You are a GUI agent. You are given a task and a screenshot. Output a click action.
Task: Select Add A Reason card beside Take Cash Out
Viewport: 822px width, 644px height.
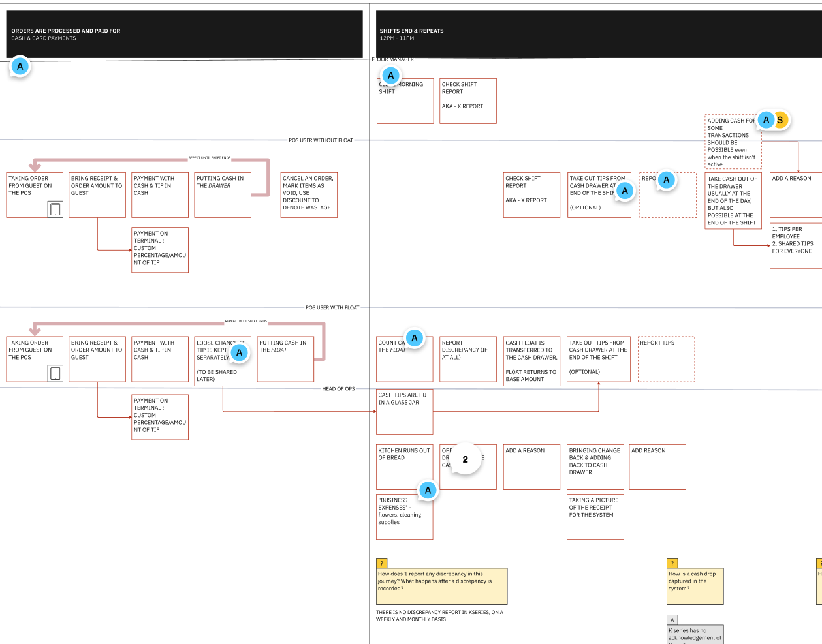(x=796, y=195)
